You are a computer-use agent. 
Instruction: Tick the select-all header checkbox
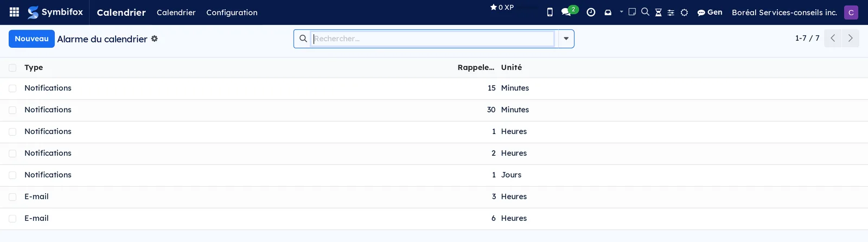[x=12, y=68]
